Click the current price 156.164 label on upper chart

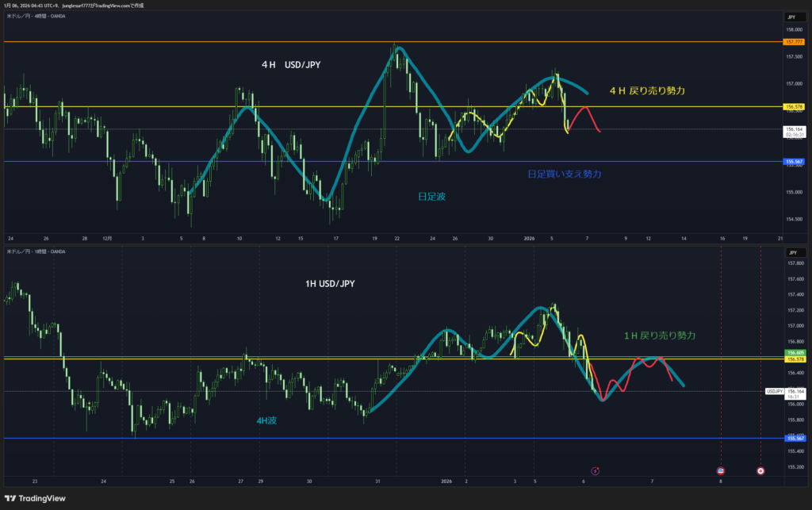click(x=794, y=128)
